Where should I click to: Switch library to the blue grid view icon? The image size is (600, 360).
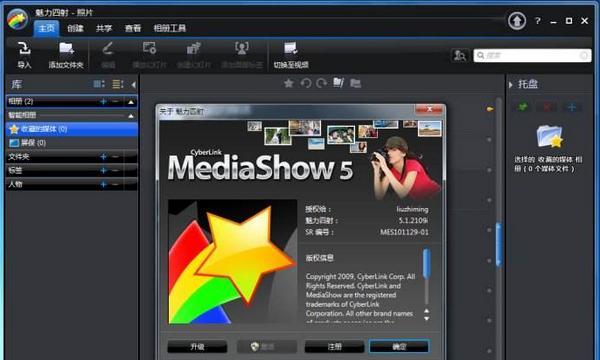[x=99, y=84]
